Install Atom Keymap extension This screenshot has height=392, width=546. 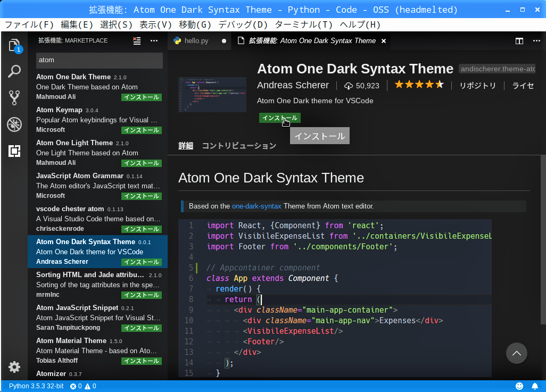pyautogui.click(x=142, y=130)
